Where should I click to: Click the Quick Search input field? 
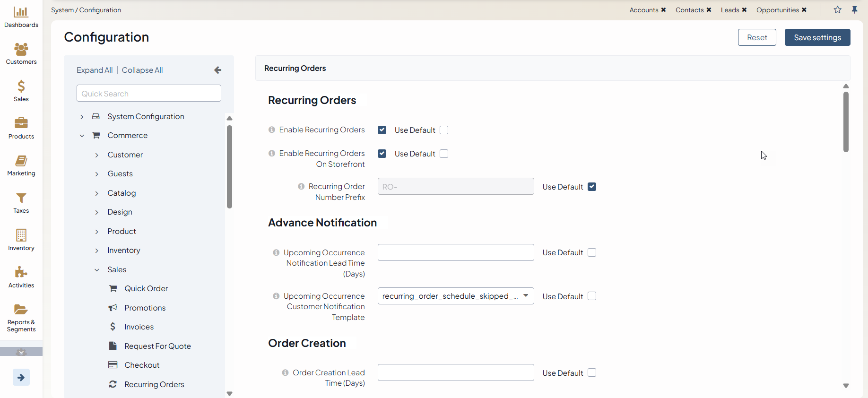coord(148,94)
